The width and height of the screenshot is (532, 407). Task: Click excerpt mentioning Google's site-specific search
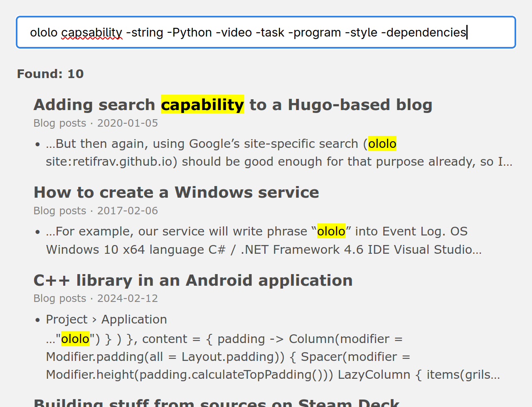coord(279,152)
